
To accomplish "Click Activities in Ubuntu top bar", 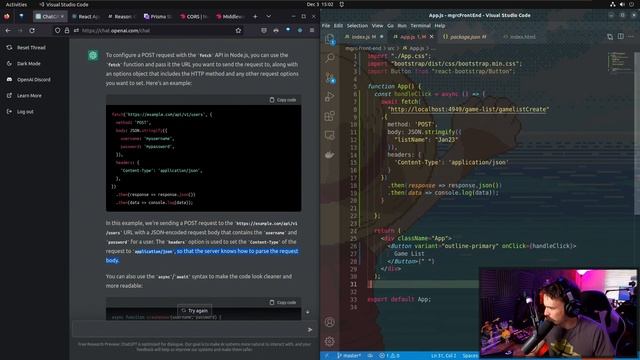I will [x=16, y=4].
